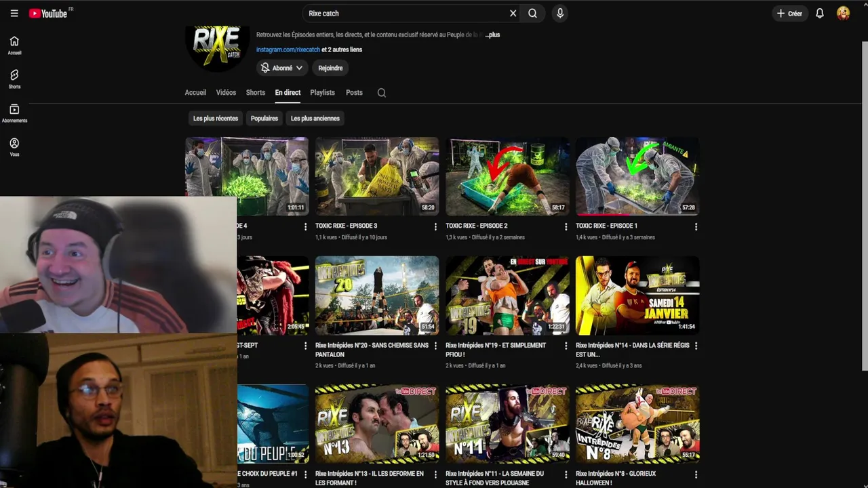Screen dimensions: 868x488
Task: Open options for Rixe Intrépides N°11
Action: (566, 474)
